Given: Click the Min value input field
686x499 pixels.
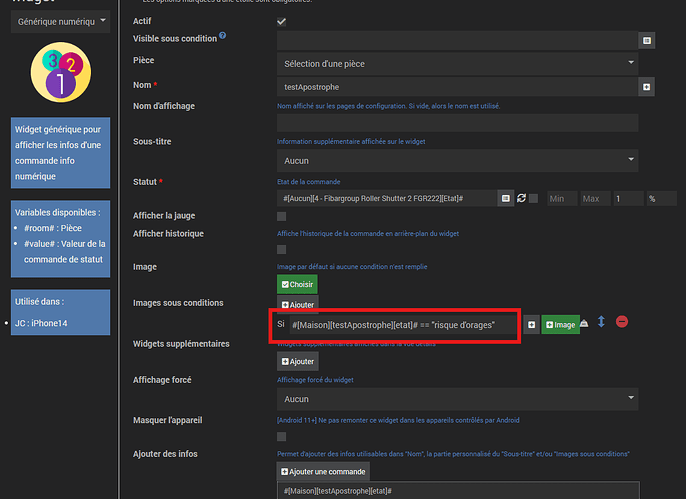Looking at the screenshot, I should (x=562, y=199).
